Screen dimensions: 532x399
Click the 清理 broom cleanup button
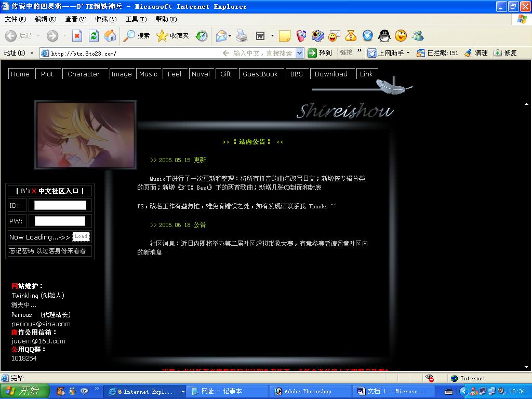tap(476, 53)
